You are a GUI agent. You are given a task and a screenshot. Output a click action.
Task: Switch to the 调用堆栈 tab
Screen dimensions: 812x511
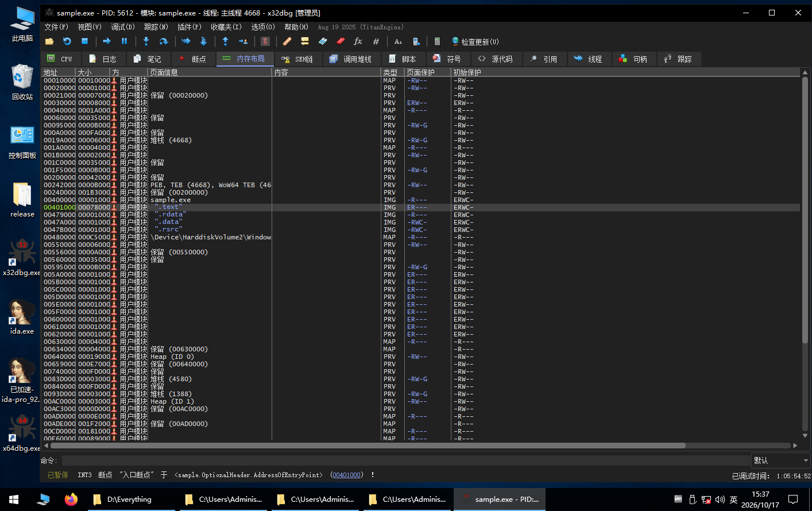(350, 59)
